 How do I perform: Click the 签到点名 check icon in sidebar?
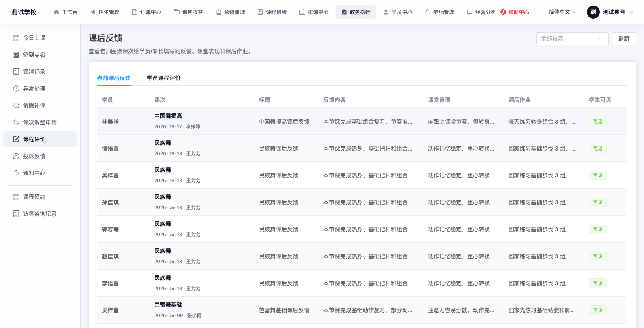pyautogui.click(x=16, y=55)
